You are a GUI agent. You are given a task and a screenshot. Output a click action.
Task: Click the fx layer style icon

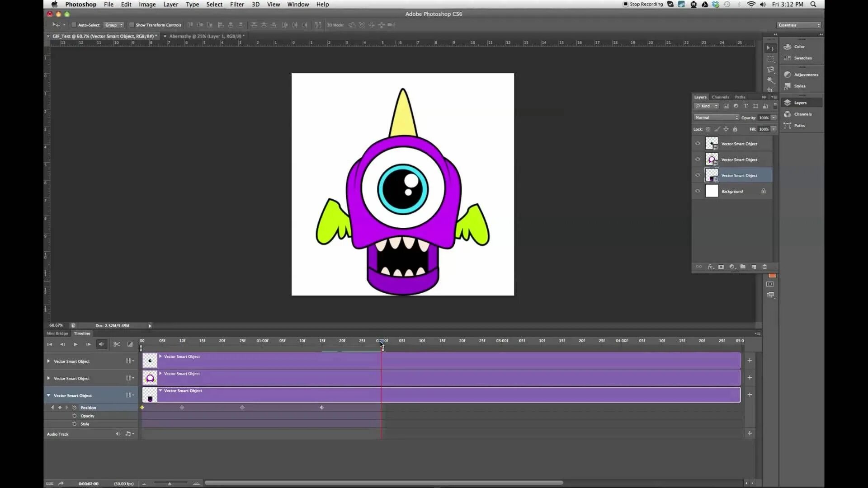pos(710,267)
